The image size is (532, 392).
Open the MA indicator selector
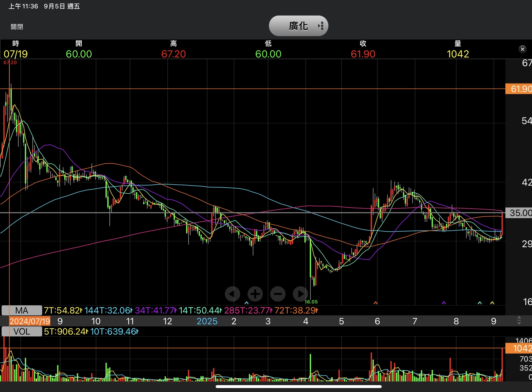tap(22, 310)
